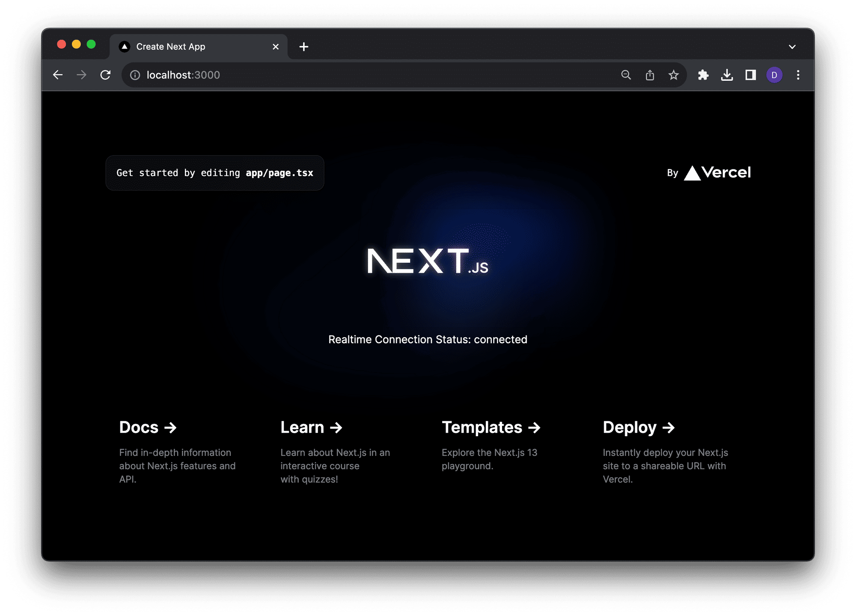Reload the localhost page
The height and width of the screenshot is (616, 856).
tap(106, 75)
